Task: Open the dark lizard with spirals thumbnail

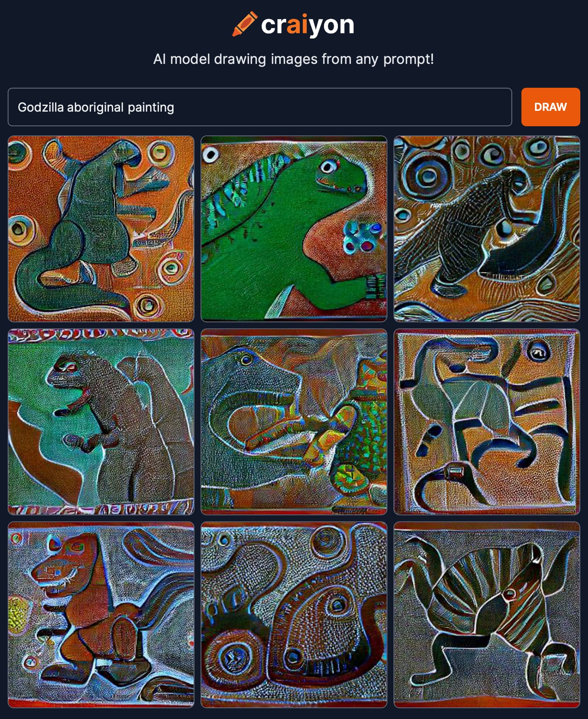Action: tap(487, 229)
